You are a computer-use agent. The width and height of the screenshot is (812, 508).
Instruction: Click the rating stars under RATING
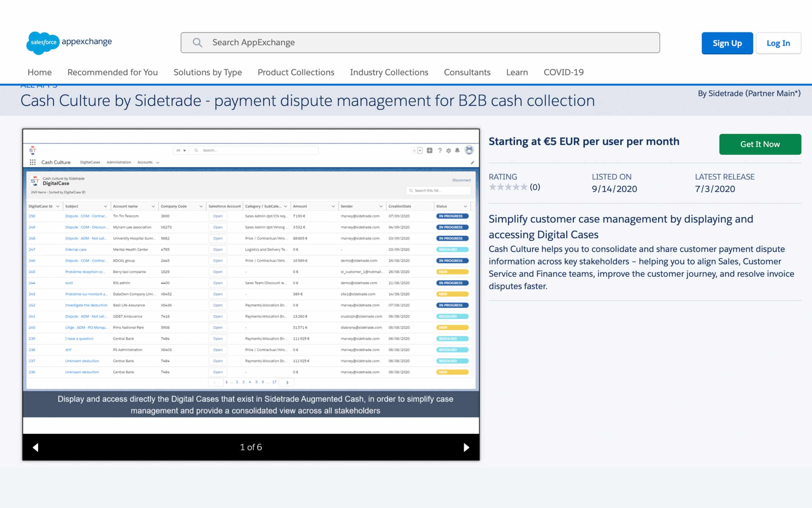tap(508, 187)
